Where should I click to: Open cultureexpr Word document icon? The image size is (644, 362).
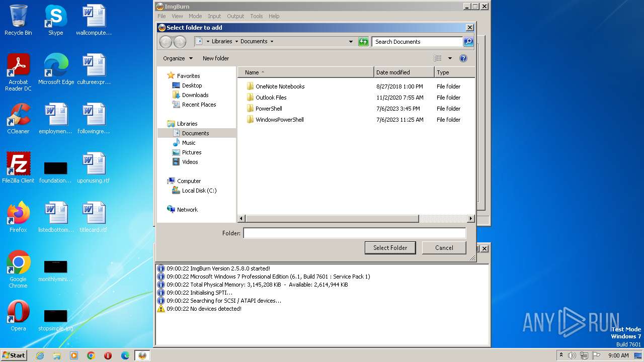click(94, 69)
